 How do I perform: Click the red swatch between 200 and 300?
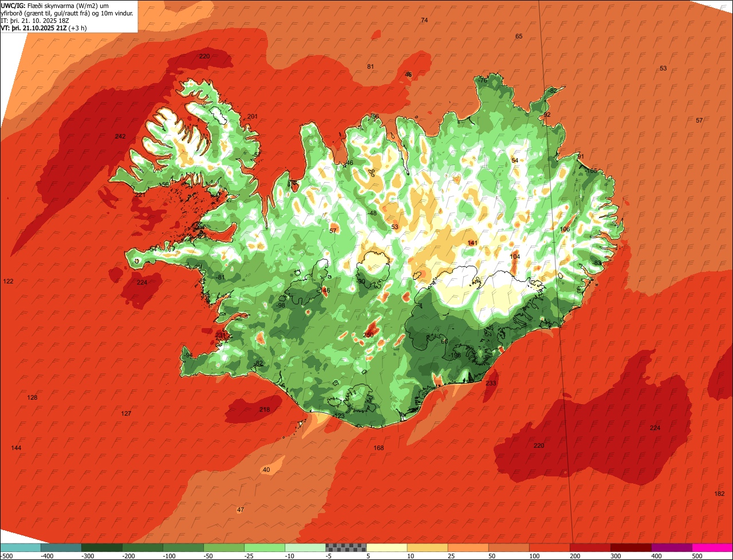click(590, 547)
